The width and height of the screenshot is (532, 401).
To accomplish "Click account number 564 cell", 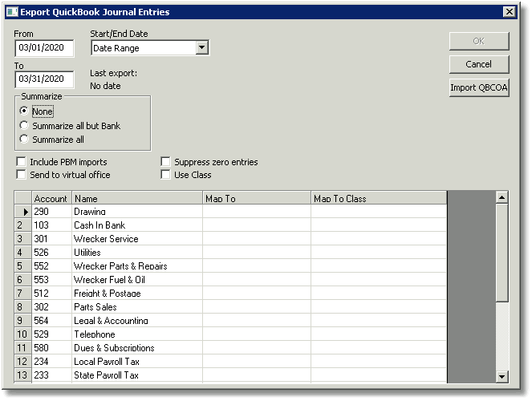I will (51, 320).
